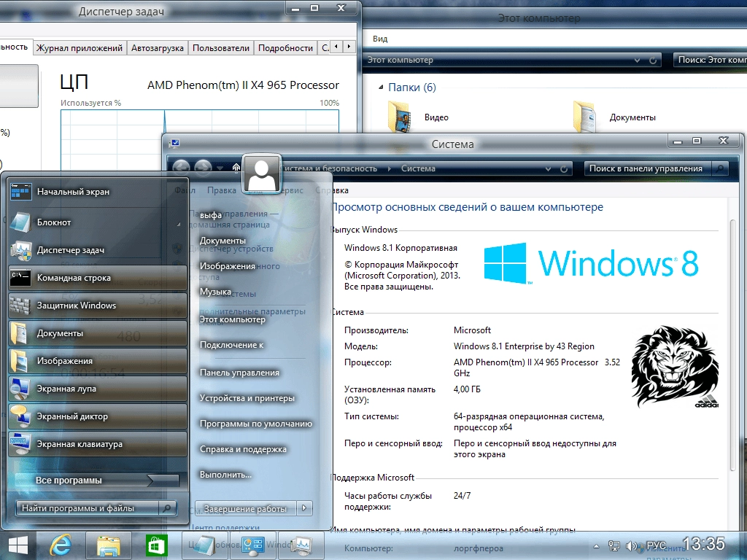Collapse Папки (6) group
747x560 pixels.
pos(381,87)
